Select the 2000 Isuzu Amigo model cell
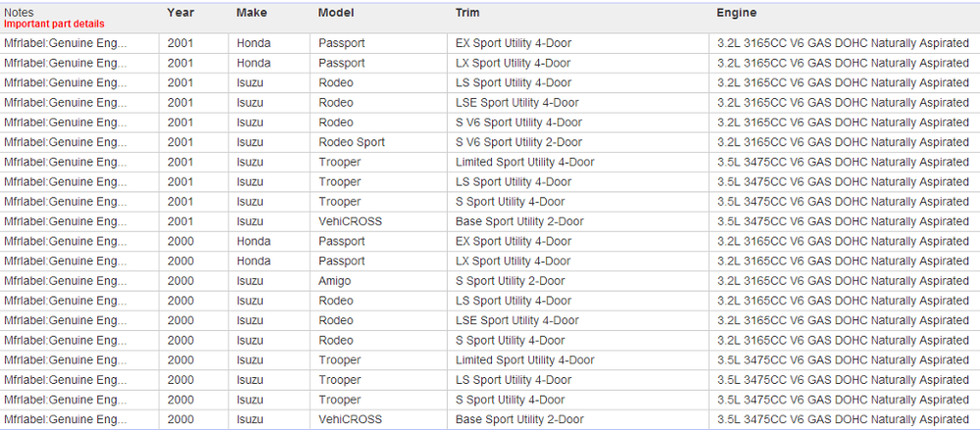980x430 pixels. (x=378, y=281)
